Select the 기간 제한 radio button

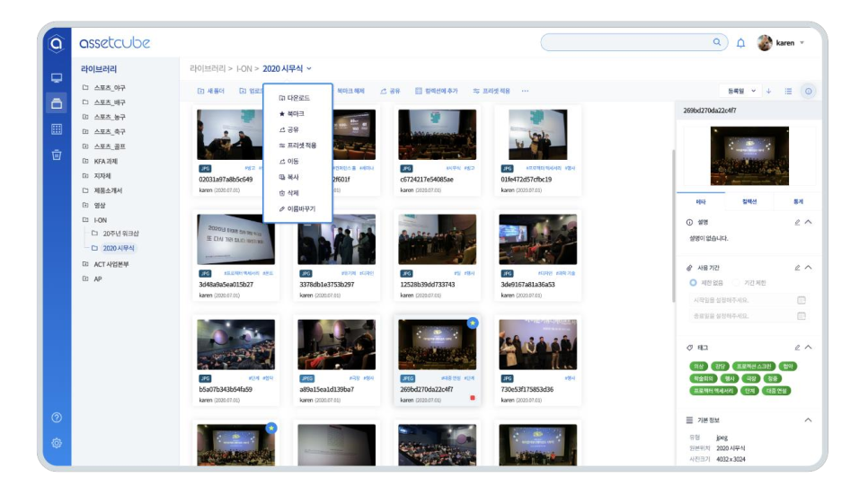[x=735, y=283]
